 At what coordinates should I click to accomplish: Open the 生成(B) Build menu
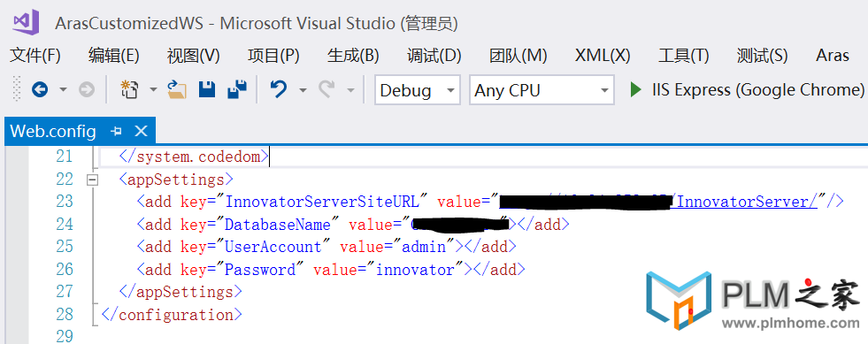(353, 56)
